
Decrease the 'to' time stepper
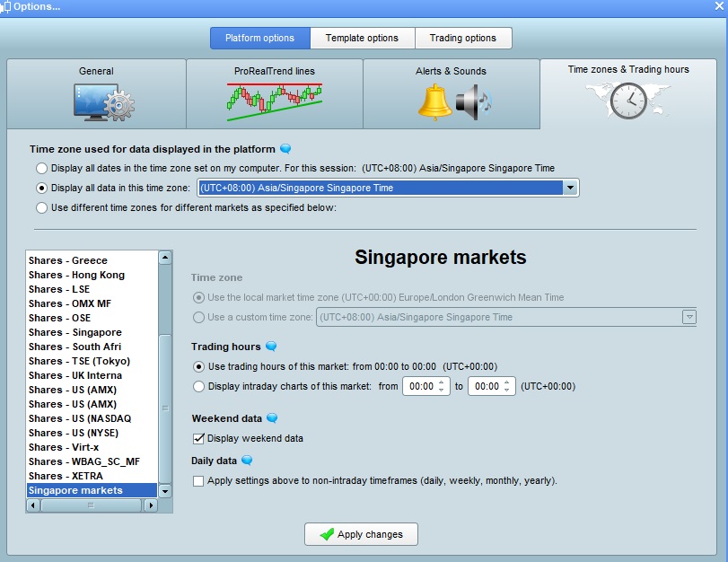tap(506, 391)
